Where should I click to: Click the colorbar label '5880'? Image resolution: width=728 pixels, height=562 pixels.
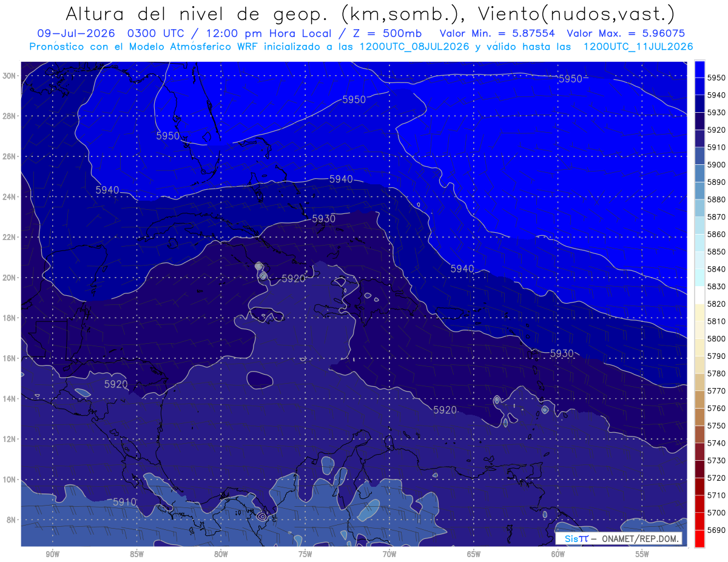pyautogui.click(x=716, y=199)
